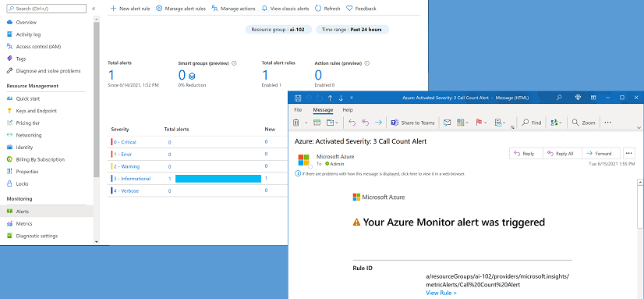Click the Search (Ctrl+/) field
This screenshot has width=644, height=299.
point(47,9)
